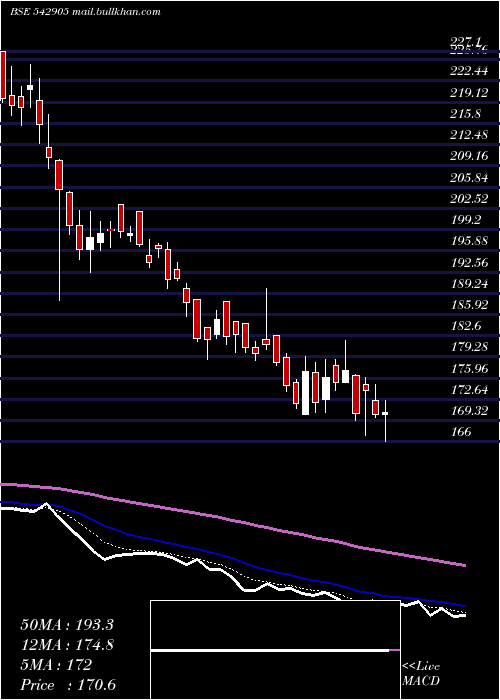Click the 202.52 price label
The height and width of the screenshot is (700, 500).
pyautogui.click(x=469, y=199)
